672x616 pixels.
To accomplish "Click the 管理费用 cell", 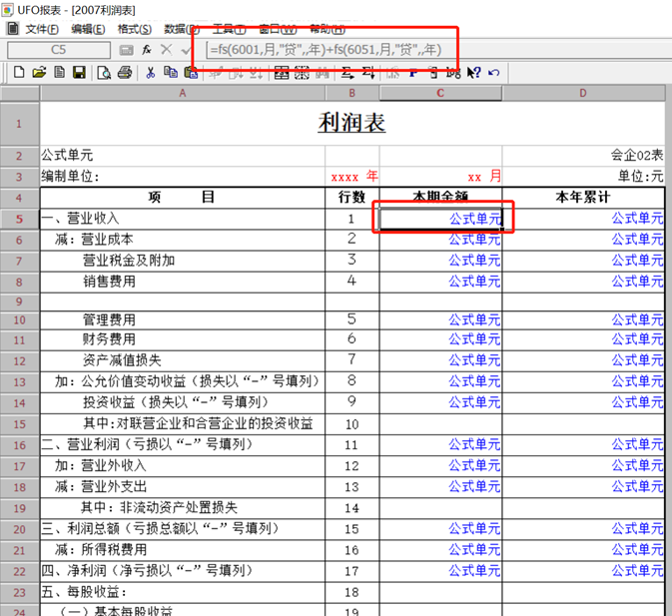I will point(183,320).
